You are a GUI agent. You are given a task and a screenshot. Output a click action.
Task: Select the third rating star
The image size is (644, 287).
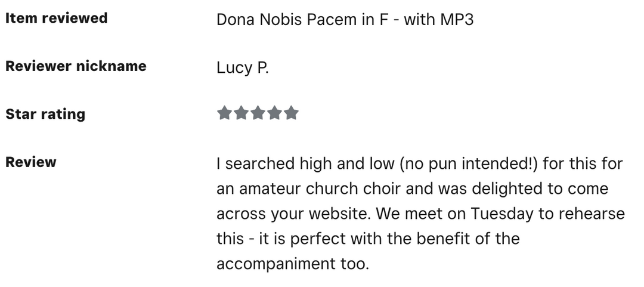(x=258, y=113)
